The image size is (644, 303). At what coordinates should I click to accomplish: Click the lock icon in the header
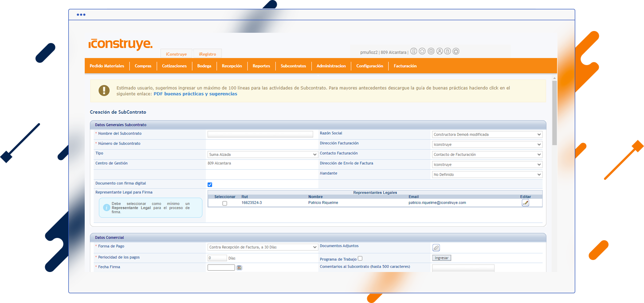pyautogui.click(x=448, y=51)
